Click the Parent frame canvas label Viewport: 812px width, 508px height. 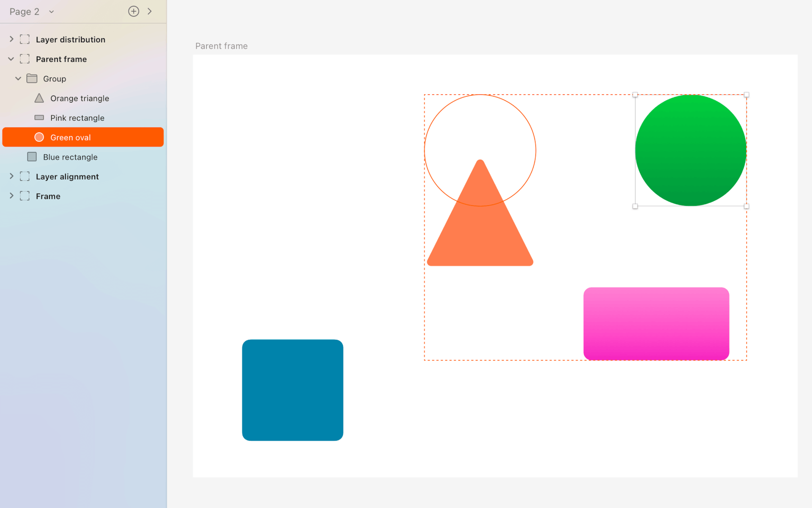pos(221,46)
